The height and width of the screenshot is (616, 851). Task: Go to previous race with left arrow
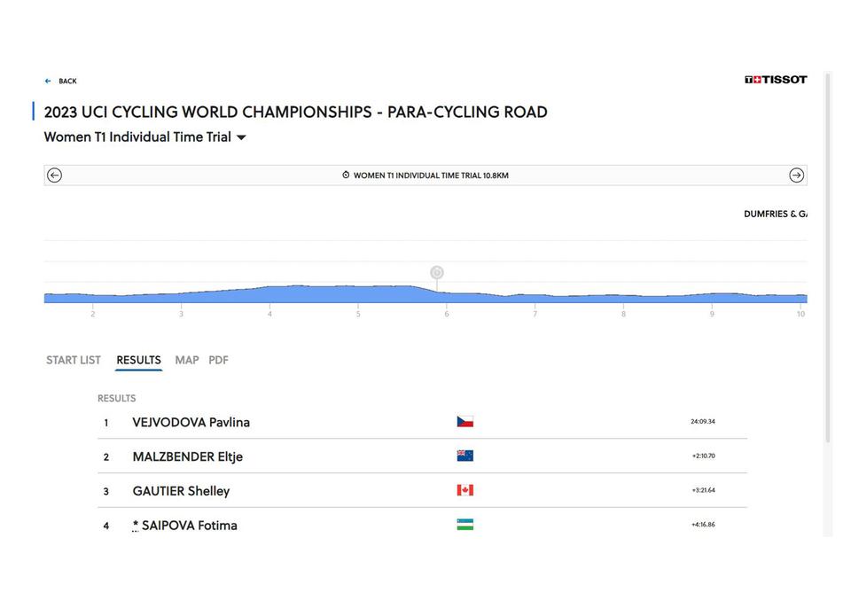54,175
